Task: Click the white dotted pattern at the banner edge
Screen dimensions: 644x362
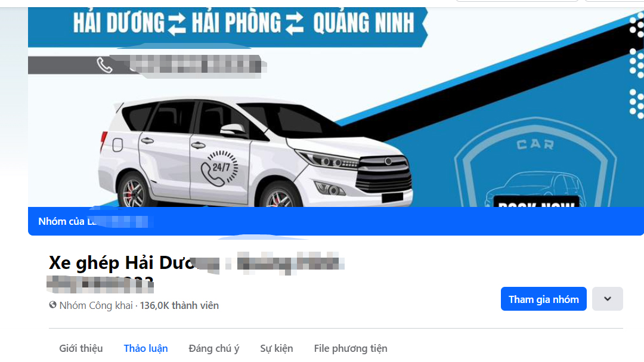Action: (637, 66)
